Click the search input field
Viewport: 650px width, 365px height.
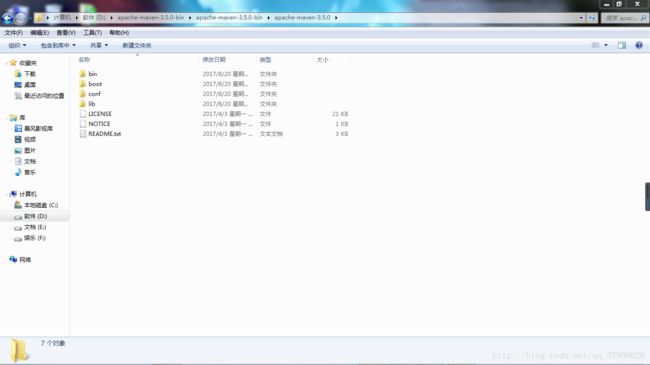(x=621, y=18)
